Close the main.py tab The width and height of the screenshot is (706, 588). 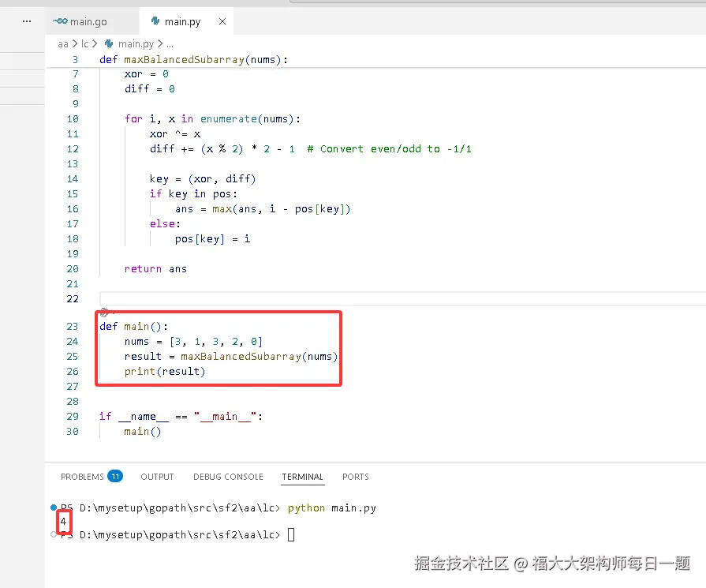222,21
